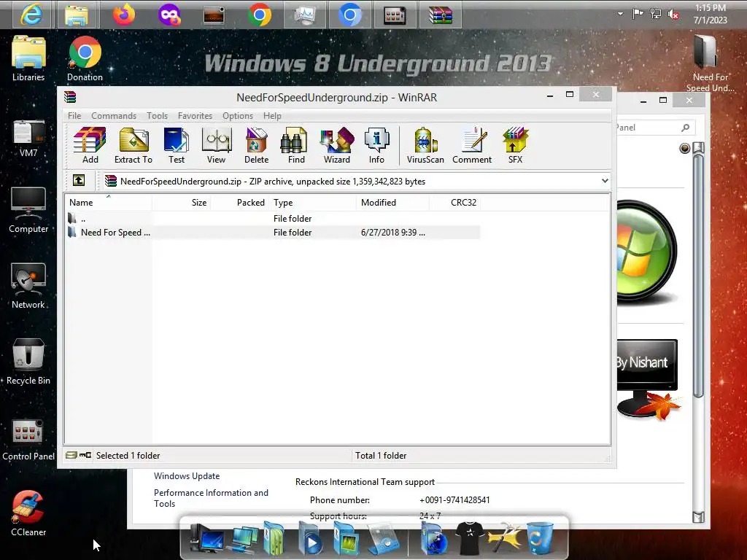Show hidden system tray icons arrow
The width and height of the screenshot is (747, 560).
tap(620, 14)
